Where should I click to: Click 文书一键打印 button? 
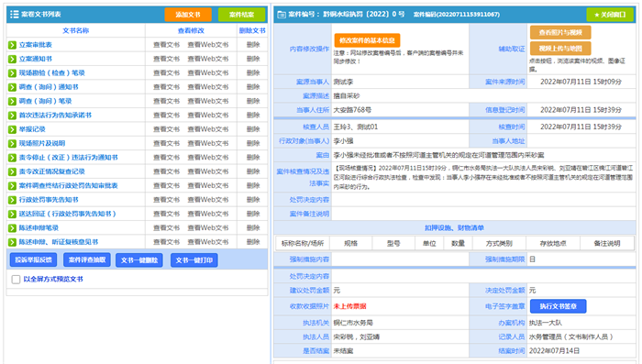coord(194,260)
